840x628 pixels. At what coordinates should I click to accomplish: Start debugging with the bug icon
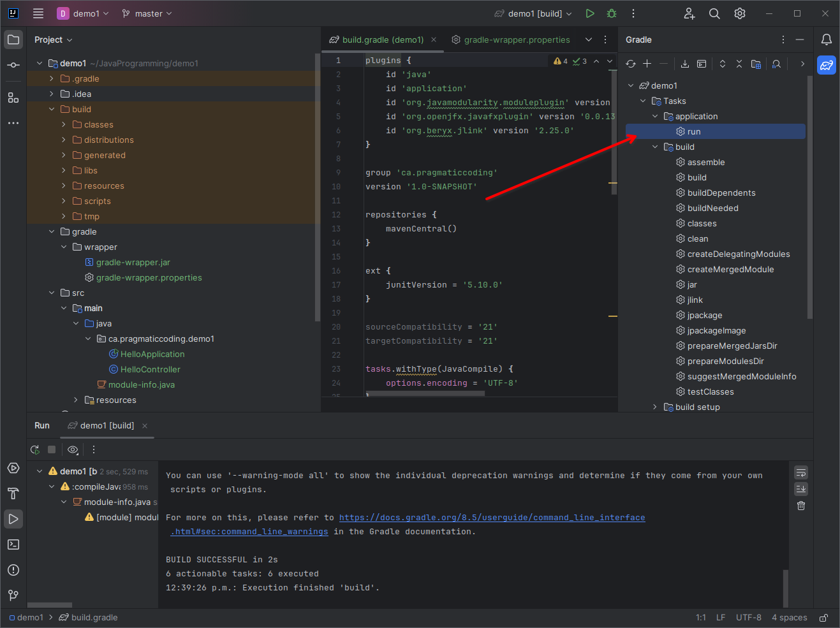(x=612, y=13)
